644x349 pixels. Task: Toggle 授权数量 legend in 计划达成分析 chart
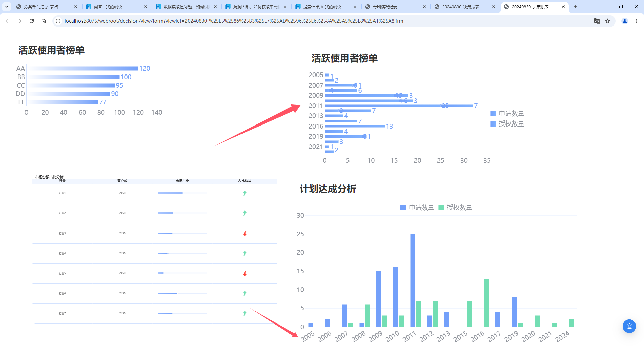[455, 208]
